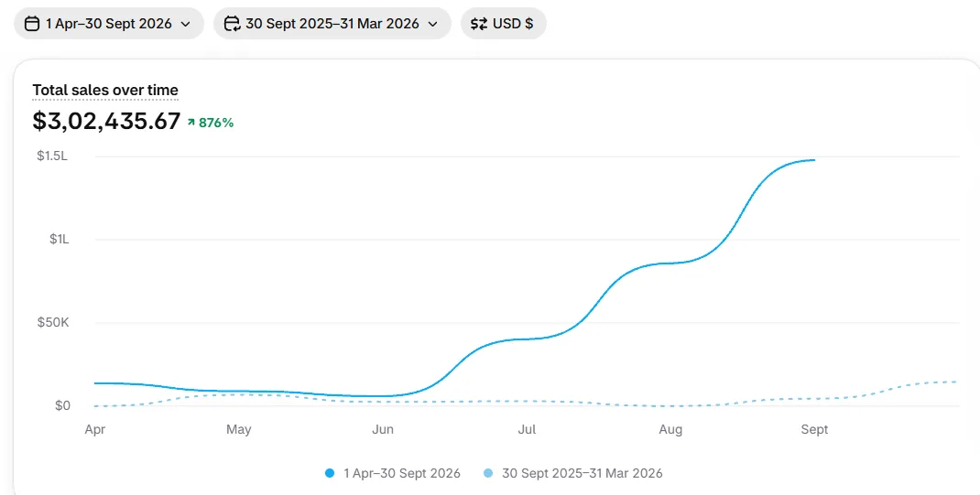Click the calendar icon in the date range button
The image size is (980, 495).
(x=32, y=24)
